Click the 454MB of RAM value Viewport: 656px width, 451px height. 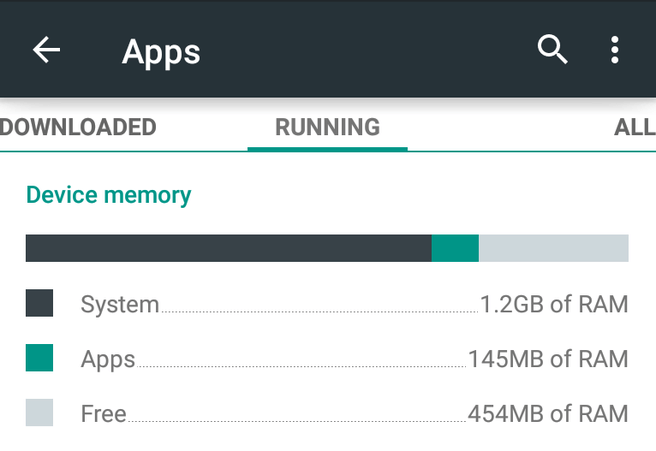548,414
